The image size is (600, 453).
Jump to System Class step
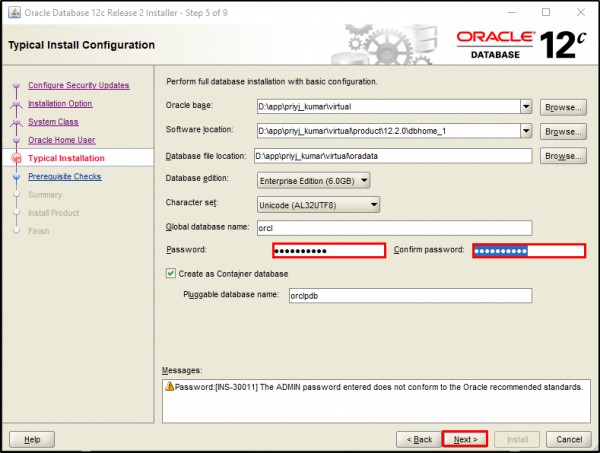[53, 122]
